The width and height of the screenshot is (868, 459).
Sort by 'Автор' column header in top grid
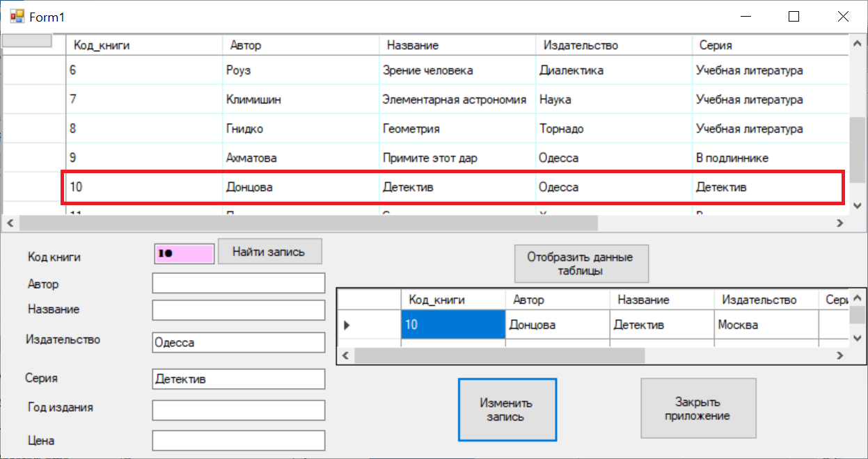(300, 45)
